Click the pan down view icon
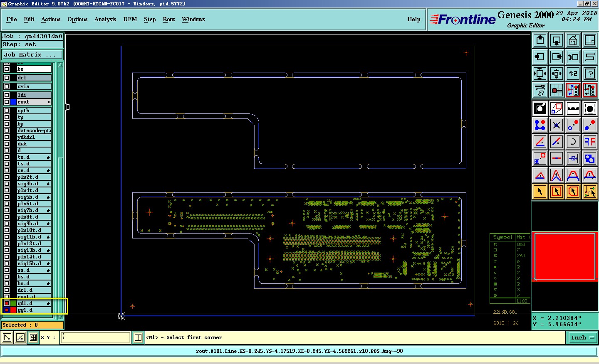The image size is (599, 364). point(557,40)
